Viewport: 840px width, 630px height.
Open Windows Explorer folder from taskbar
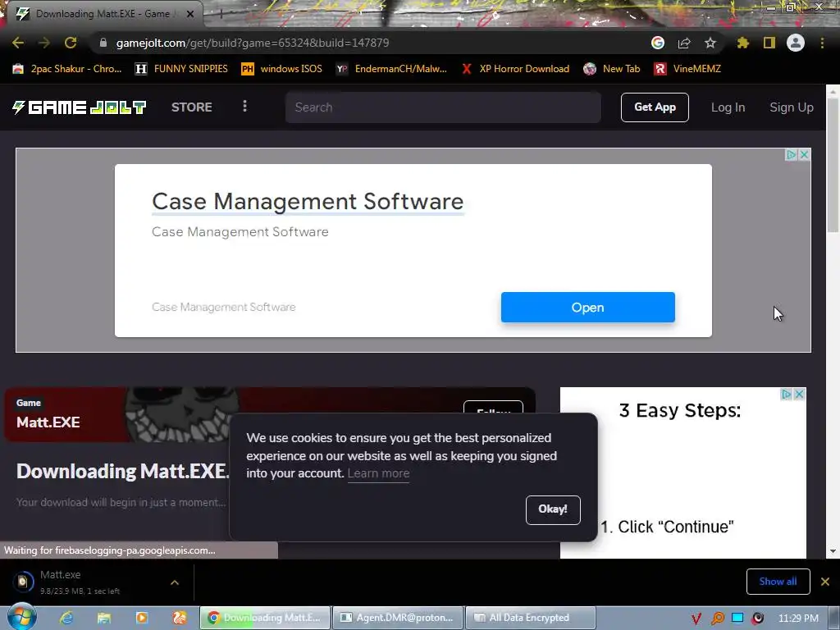pyautogui.click(x=104, y=618)
